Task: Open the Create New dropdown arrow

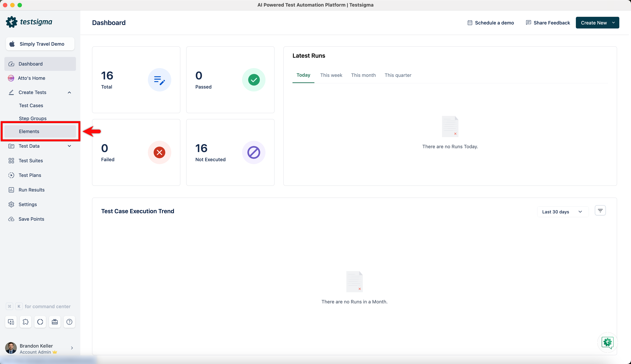Action: 613,23
